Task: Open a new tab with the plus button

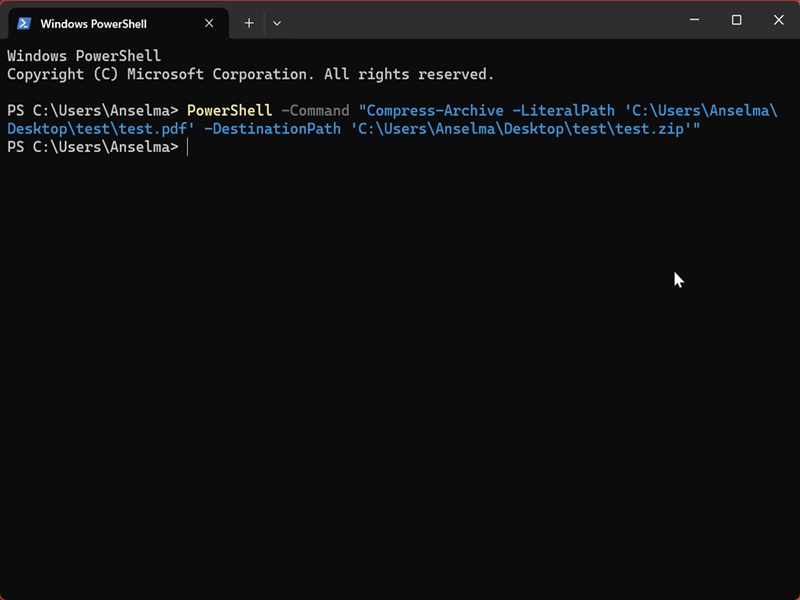Action: [249, 23]
